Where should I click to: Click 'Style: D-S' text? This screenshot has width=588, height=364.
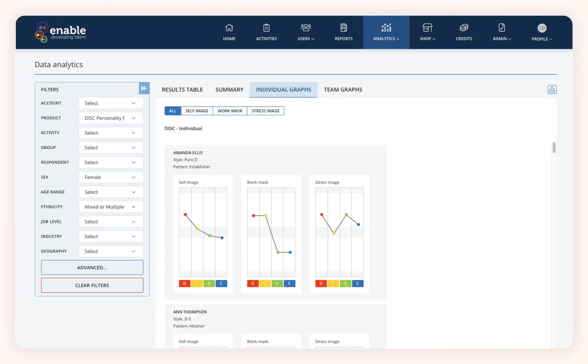[x=182, y=319]
